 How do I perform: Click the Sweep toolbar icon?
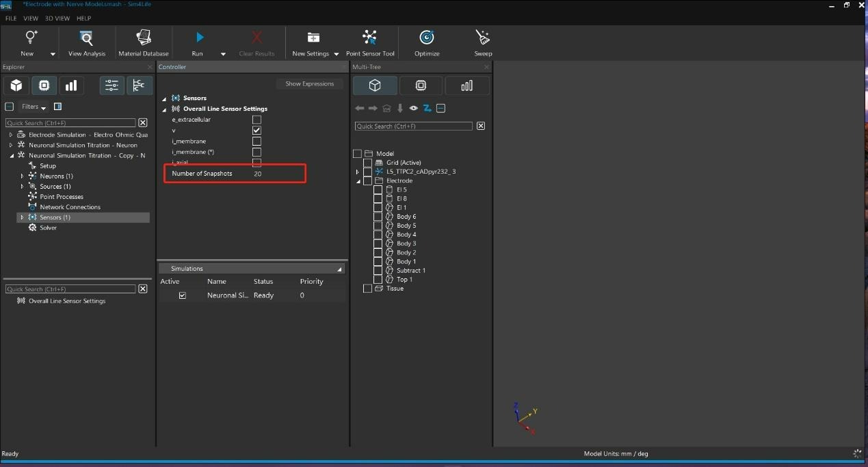pyautogui.click(x=483, y=38)
